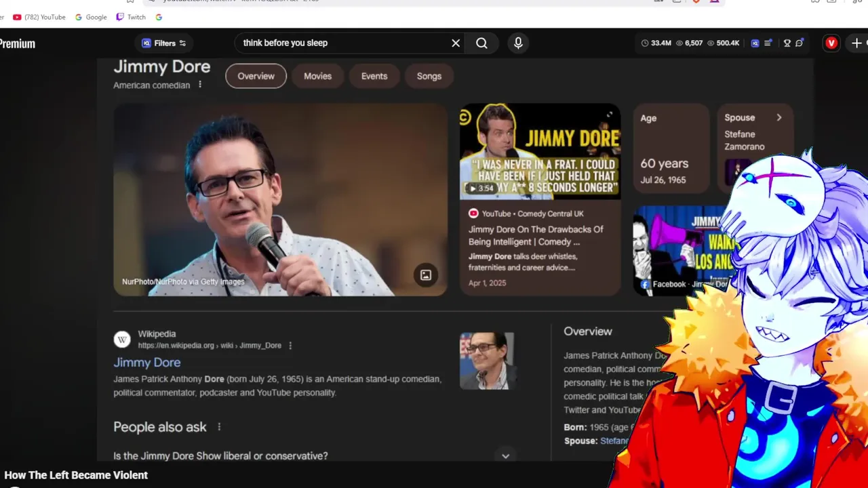
Task: Click the 'How The Left Became Violent' title
Action: [76, 475]
